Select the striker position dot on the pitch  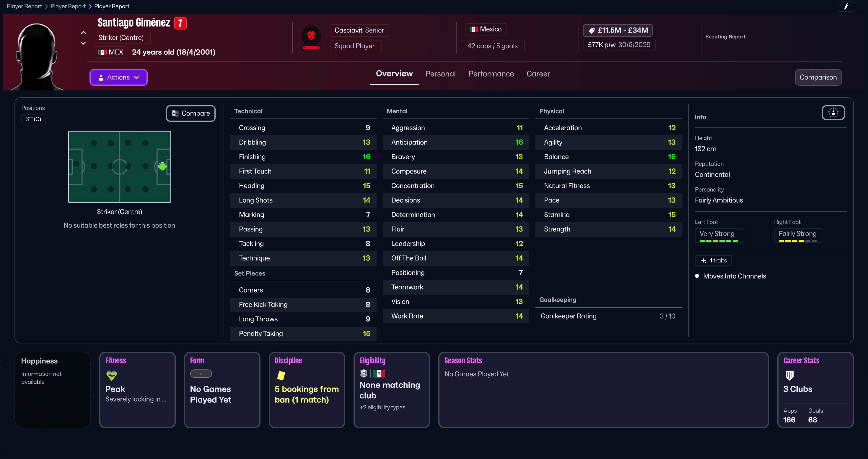[x=162, y=166]
